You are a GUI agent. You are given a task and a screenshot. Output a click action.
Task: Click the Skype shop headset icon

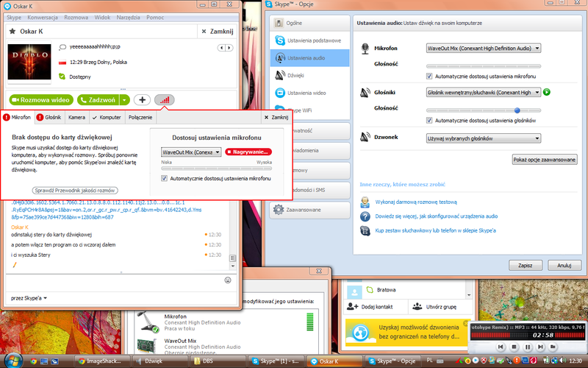click(365, 230)
